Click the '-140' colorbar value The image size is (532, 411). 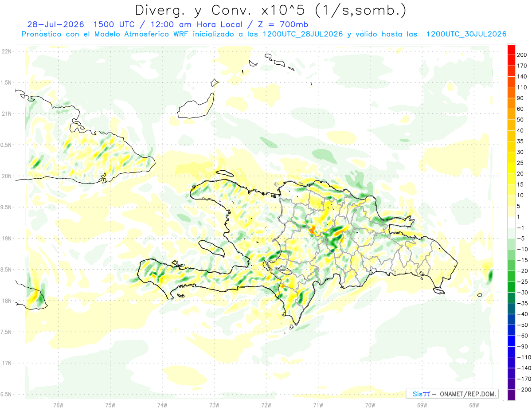[524, 368]
